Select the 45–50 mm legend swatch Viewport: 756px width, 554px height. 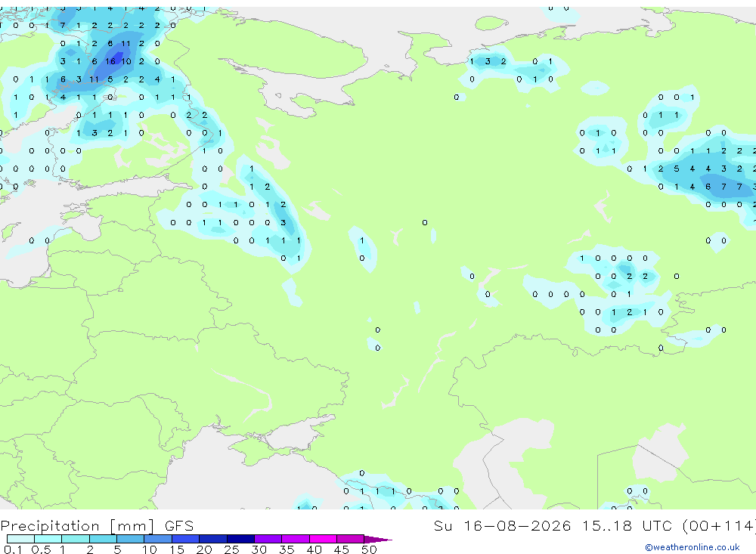coord(350,539)
